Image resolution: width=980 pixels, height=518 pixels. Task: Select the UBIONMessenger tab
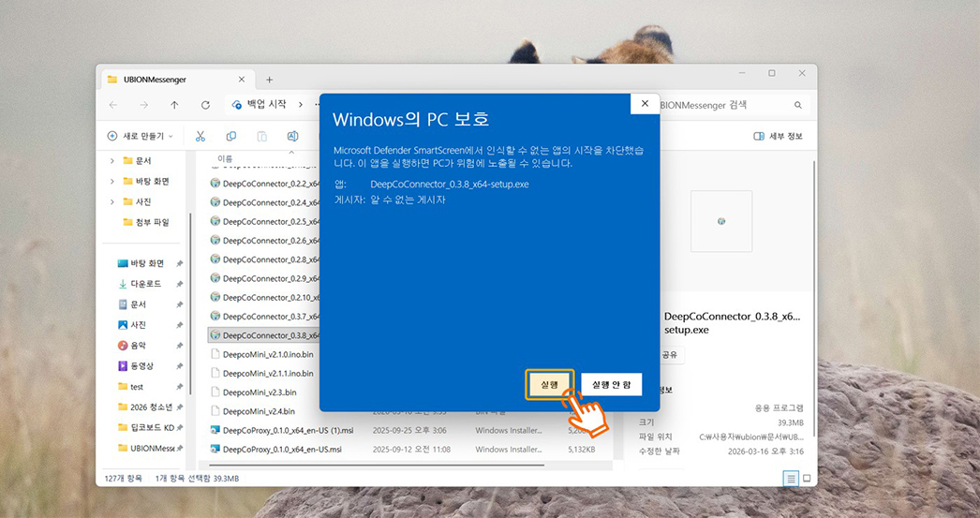[x=178, y=80]
